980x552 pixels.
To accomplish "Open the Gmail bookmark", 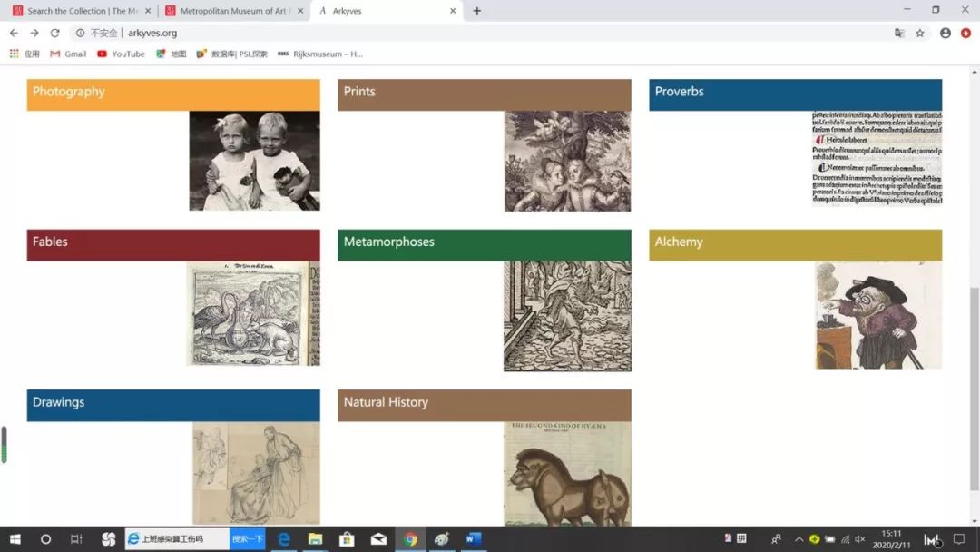I will point(68,54).
